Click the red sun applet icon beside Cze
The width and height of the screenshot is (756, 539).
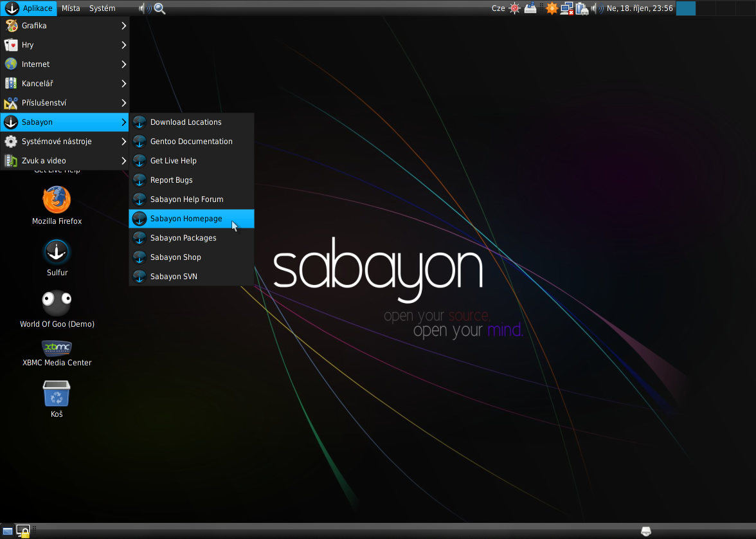point(515,8)
